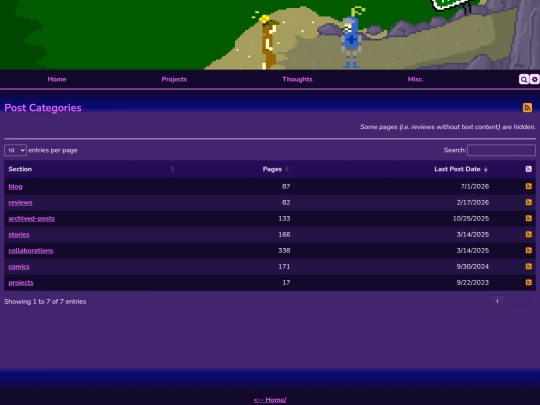Open the Thoughts navigation item
Screen dimensions: 540x405
pyautogui.click(x=297, y=79)
